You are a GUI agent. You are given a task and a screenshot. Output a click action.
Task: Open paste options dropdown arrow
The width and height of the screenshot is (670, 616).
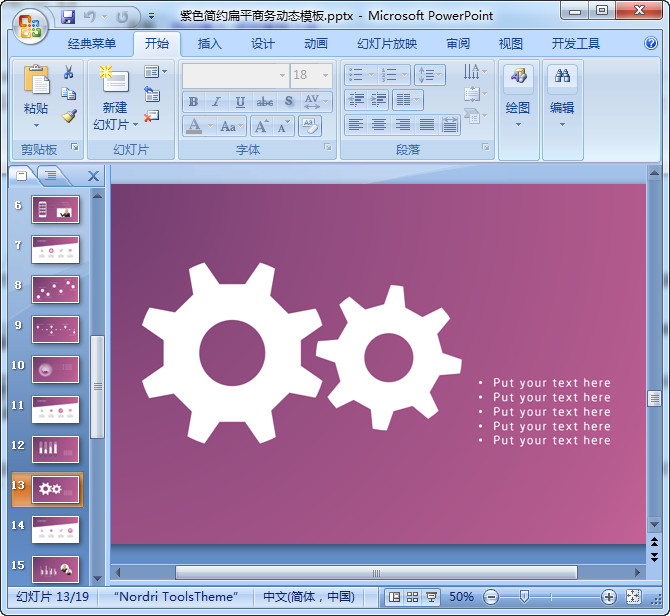point(36,126)
